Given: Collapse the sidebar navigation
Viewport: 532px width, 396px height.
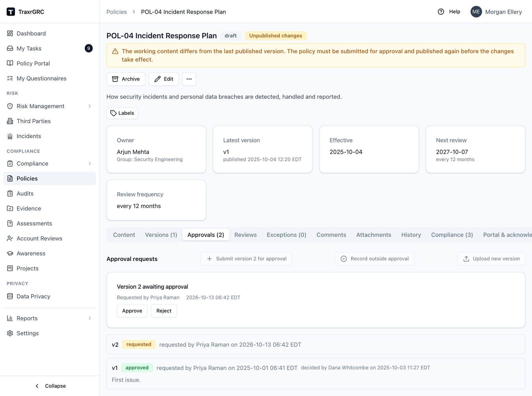Looking at the screenshot, I should coord(51,386).
